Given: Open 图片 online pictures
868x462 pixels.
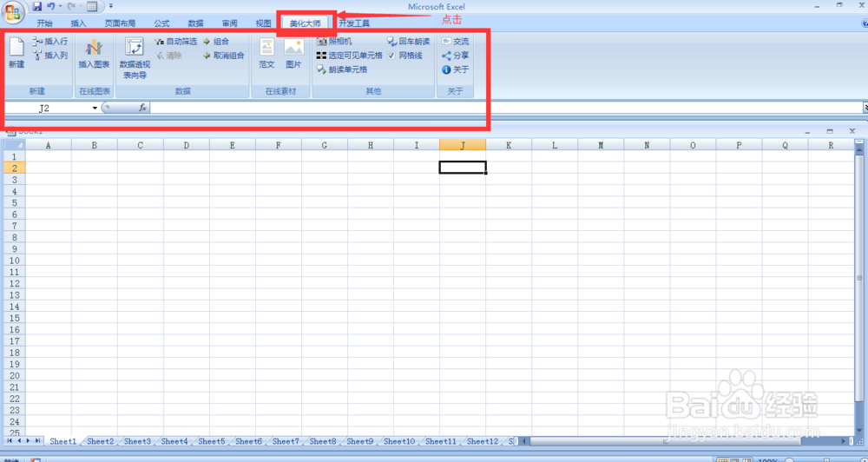Looking at the screenshot, I should [x=293, y=53].
